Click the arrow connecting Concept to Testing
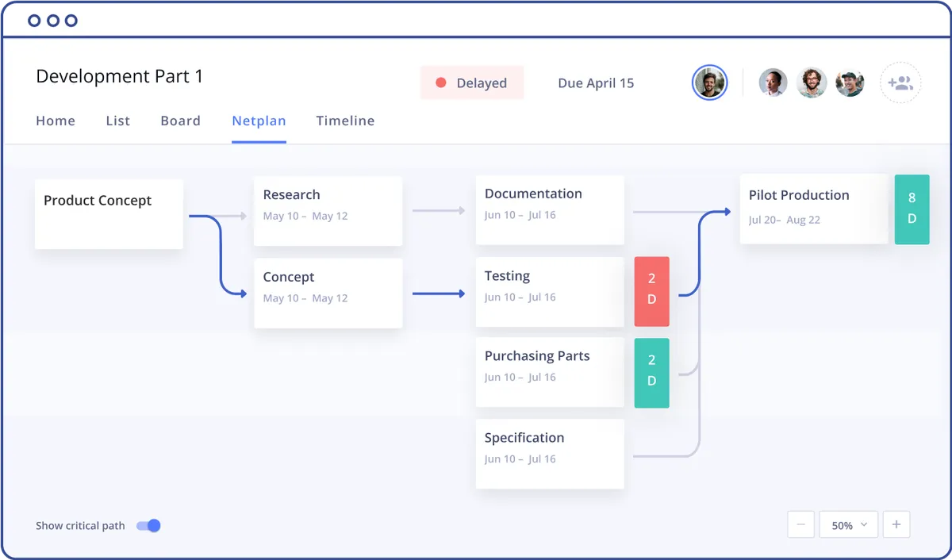 pos(439,293)
